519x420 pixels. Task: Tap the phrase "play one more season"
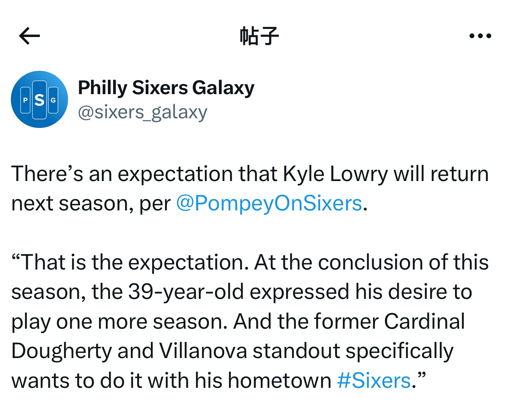[119, 321]
